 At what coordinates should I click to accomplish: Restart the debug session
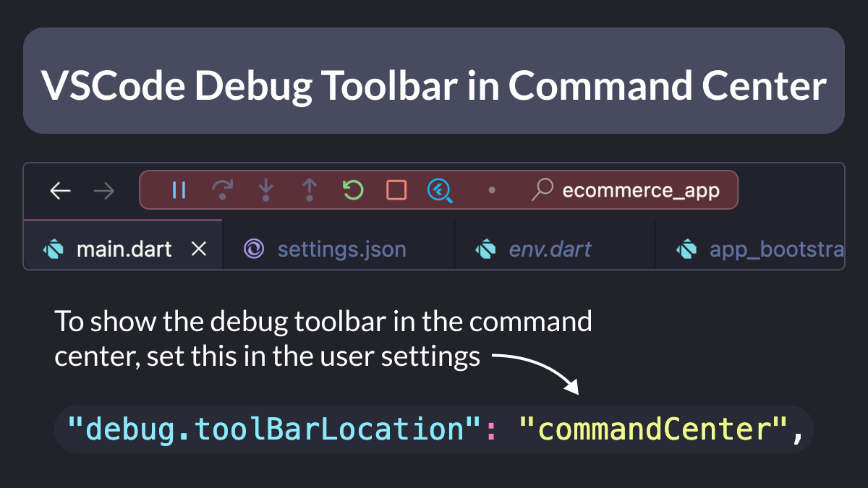[352, 190]
